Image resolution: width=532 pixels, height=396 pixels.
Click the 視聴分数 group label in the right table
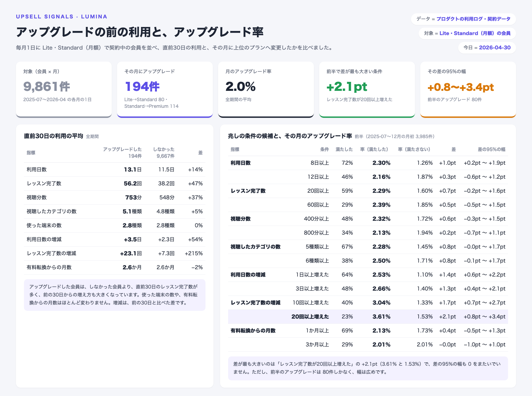point(241,219)
